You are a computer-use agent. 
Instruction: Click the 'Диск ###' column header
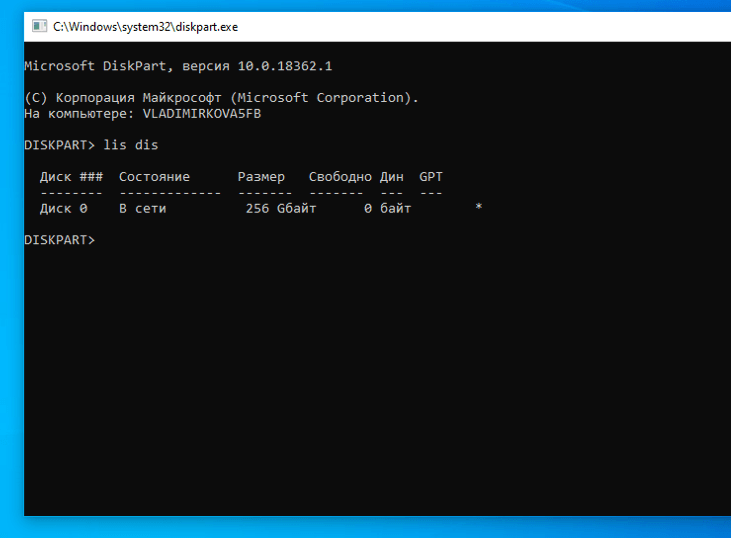(x=71, y=177)
